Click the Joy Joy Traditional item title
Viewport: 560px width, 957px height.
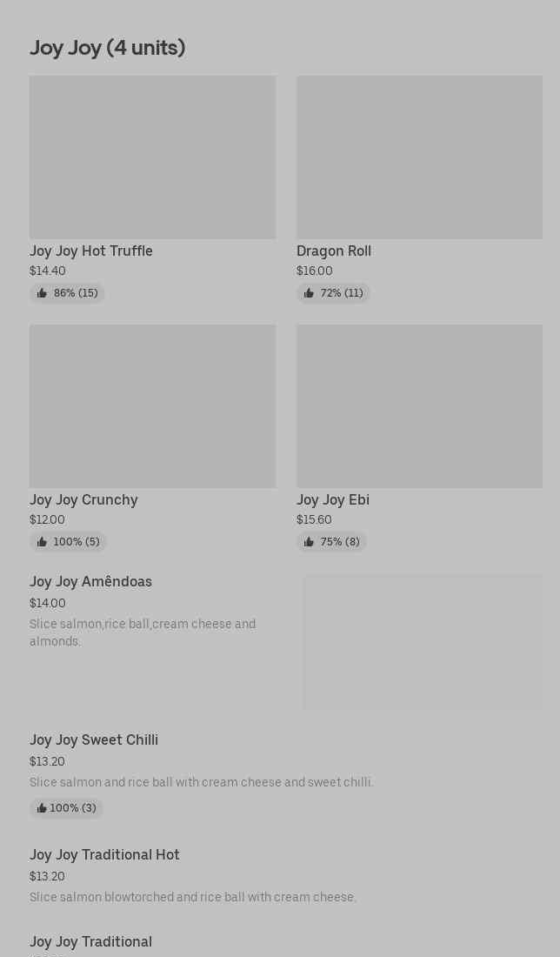[x=90, y=942]
